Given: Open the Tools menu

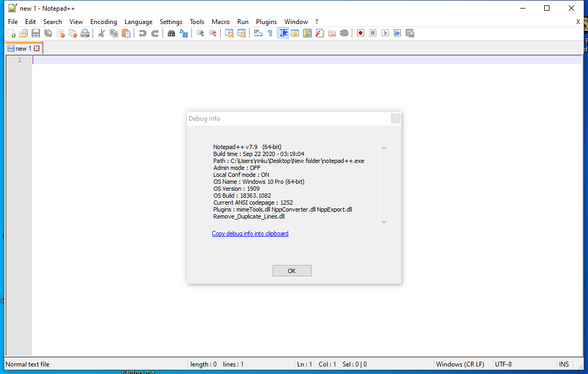Looking at the screenshot, I should pyautogui.click(x=197, y=22).
